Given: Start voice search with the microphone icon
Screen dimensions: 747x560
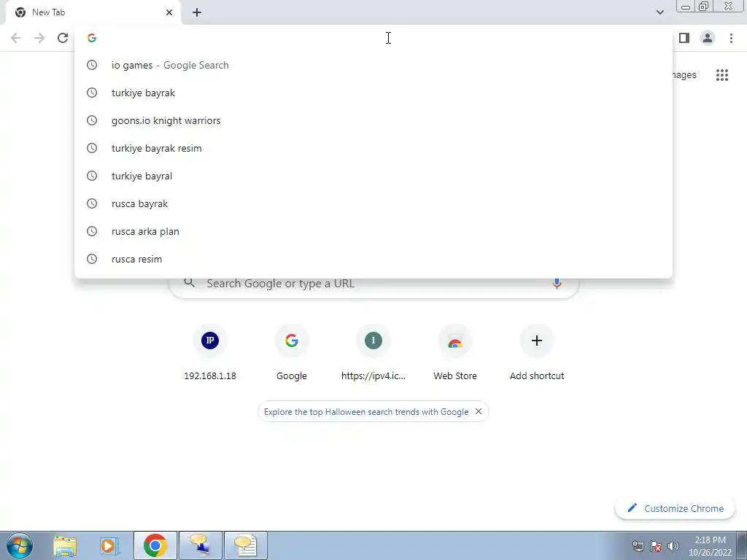Looking at the screenshot, I should point(557,284).
